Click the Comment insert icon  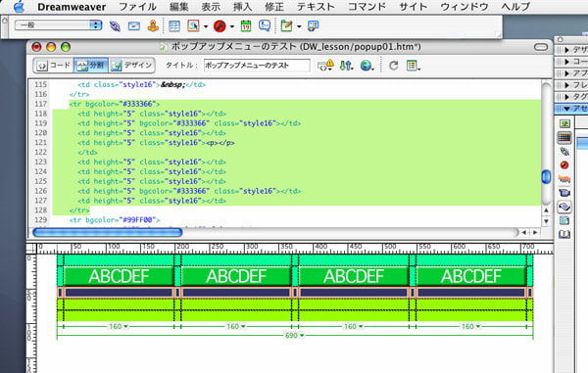[x=265, y=25]
